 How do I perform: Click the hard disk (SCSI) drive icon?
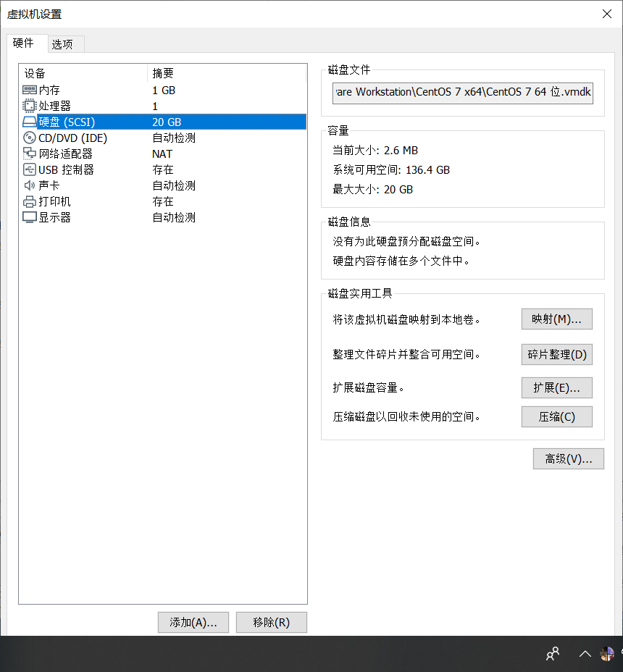(x=29, y=122)
